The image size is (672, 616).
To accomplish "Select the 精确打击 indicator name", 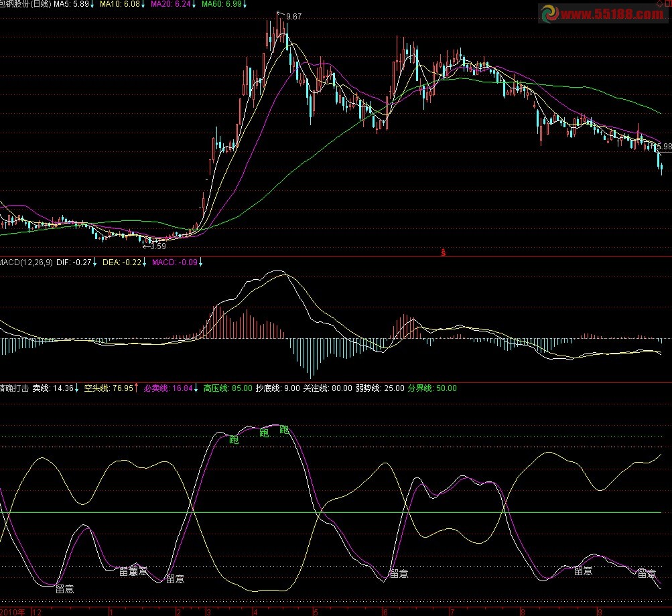I will pyautogui.click(x=14, y=388).
